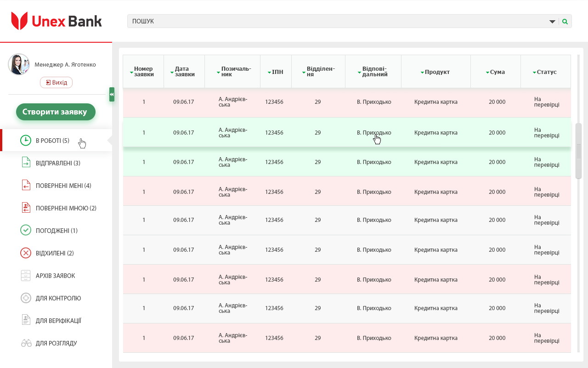Click the manager profile avatar photo
This screenshot has width=588, height=368.
(19, 64)
